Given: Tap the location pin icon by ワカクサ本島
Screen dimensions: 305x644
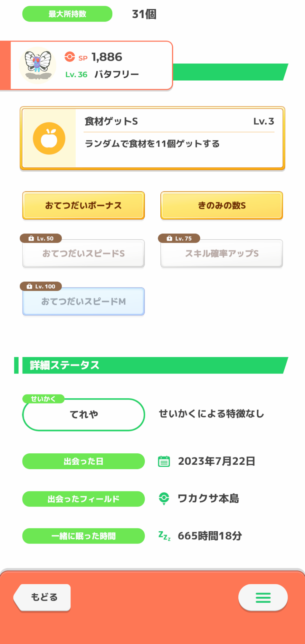Looking at the screenshot, I should (164, 498).
